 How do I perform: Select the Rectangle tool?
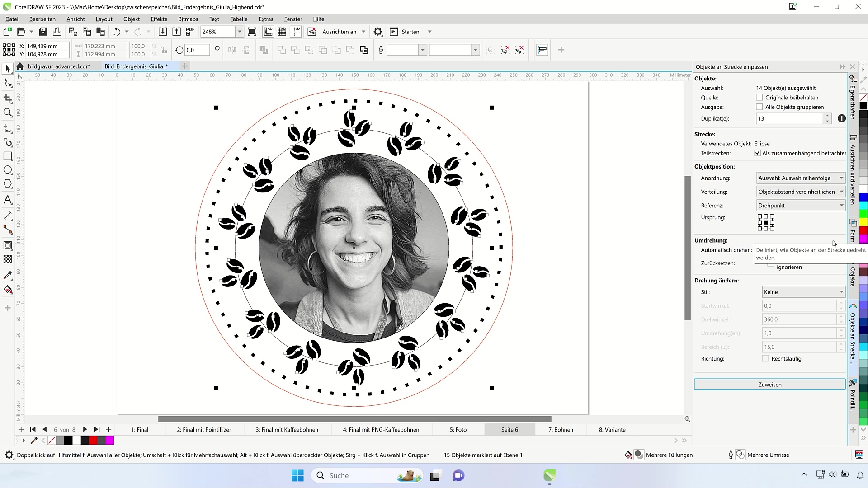(x=8, y=156)
